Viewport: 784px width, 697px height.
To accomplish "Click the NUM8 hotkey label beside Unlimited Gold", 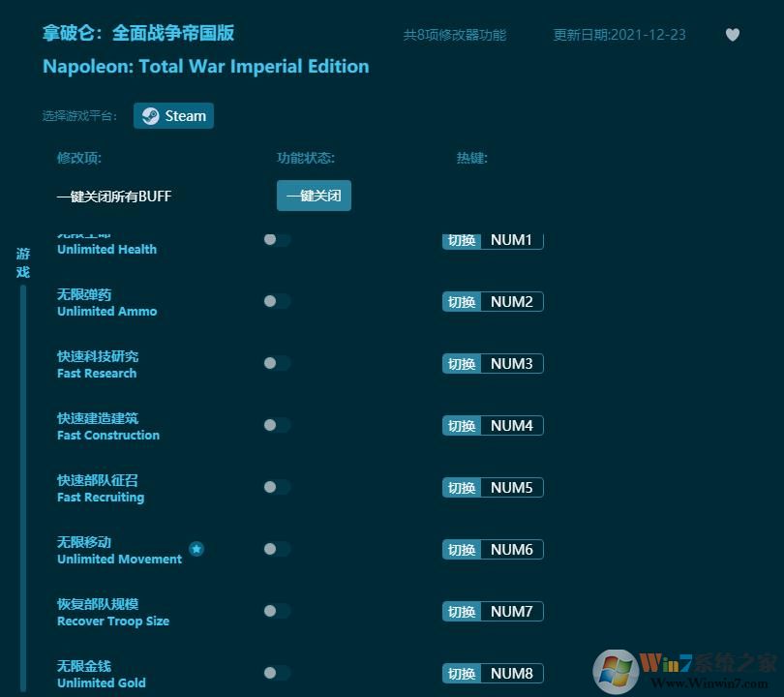I will 513,673.
